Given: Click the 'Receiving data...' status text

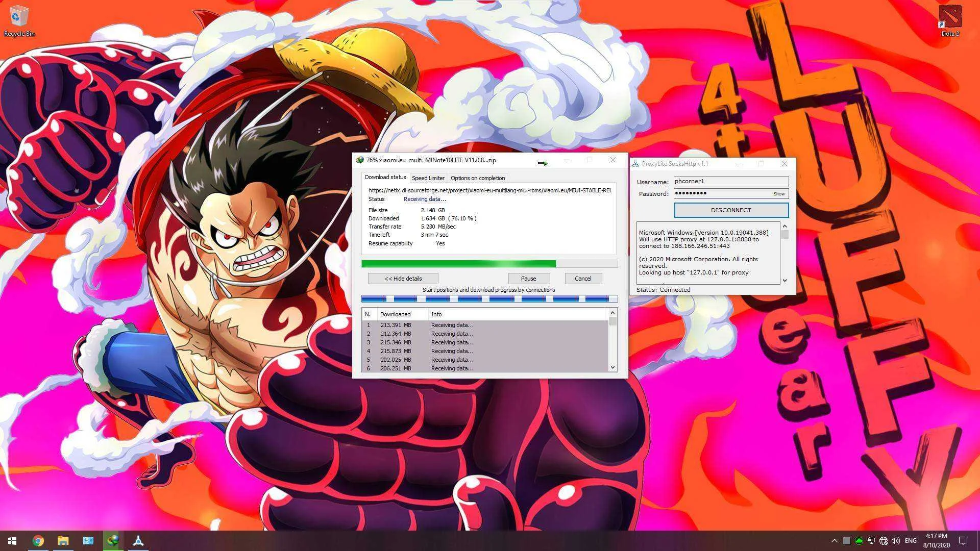Looking at the screenshot, I should tap(425, 199).
